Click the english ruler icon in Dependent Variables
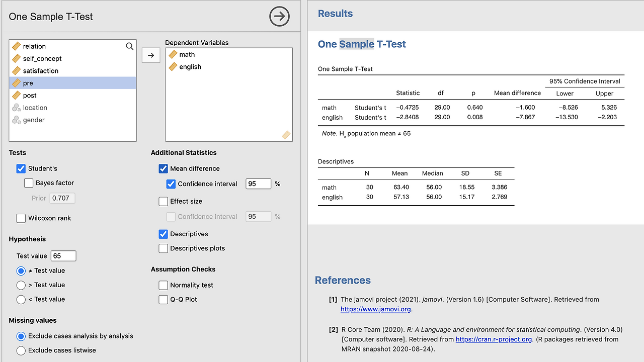Image resolution: width=644 pixels, height=362 pixels. click(x=173, y=67)
